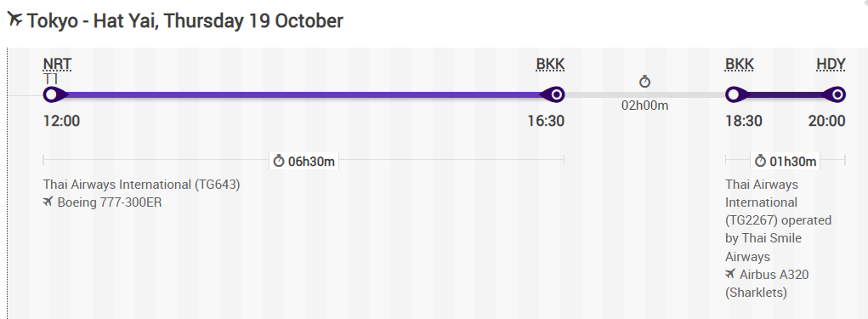This screenshot has width=868, height=319.
Task: Click the second BKK airport code label
Action: coord(740,65)
